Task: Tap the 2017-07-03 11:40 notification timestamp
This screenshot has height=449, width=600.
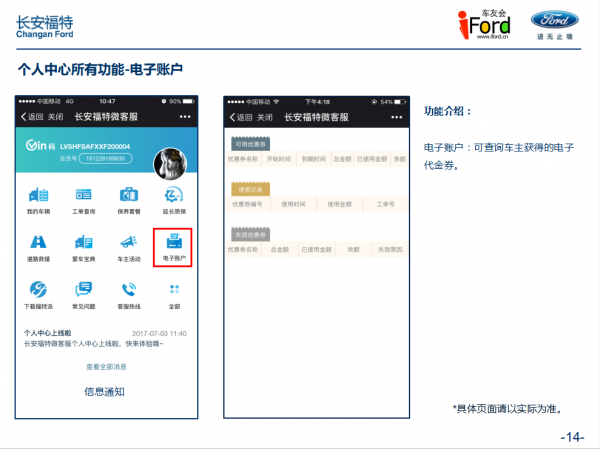Action: pos(159,333)
